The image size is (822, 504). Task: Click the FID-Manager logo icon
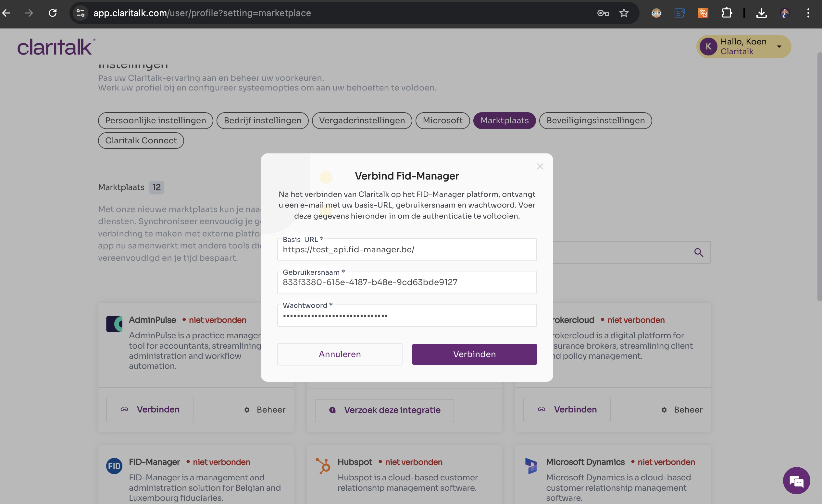tap(114, 466)
